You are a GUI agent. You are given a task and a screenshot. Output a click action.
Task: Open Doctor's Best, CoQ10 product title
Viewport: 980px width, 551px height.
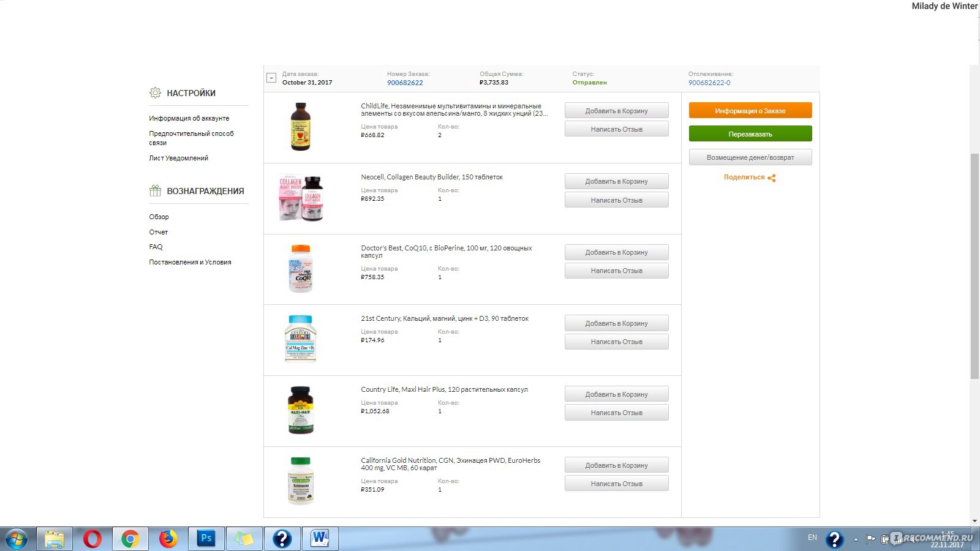point(447,252)
